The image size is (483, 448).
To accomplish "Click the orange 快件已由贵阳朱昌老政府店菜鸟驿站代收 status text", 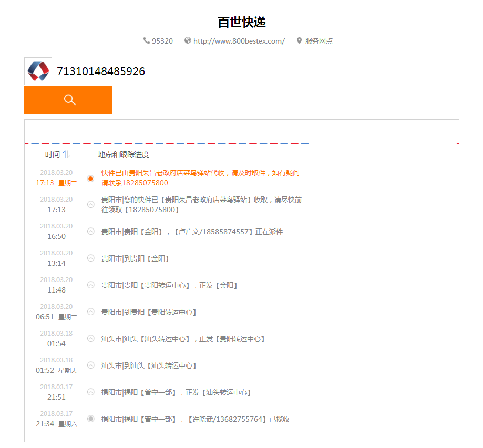I will pos(201,173).
